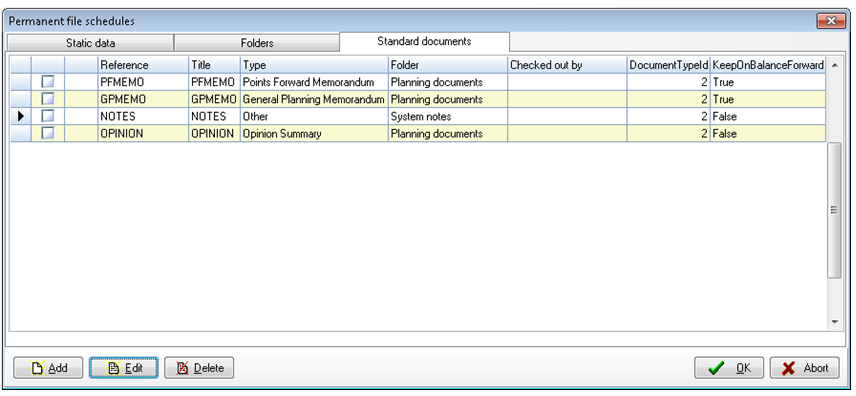Click the scroll down arrow of the grid

pos(835,322)
